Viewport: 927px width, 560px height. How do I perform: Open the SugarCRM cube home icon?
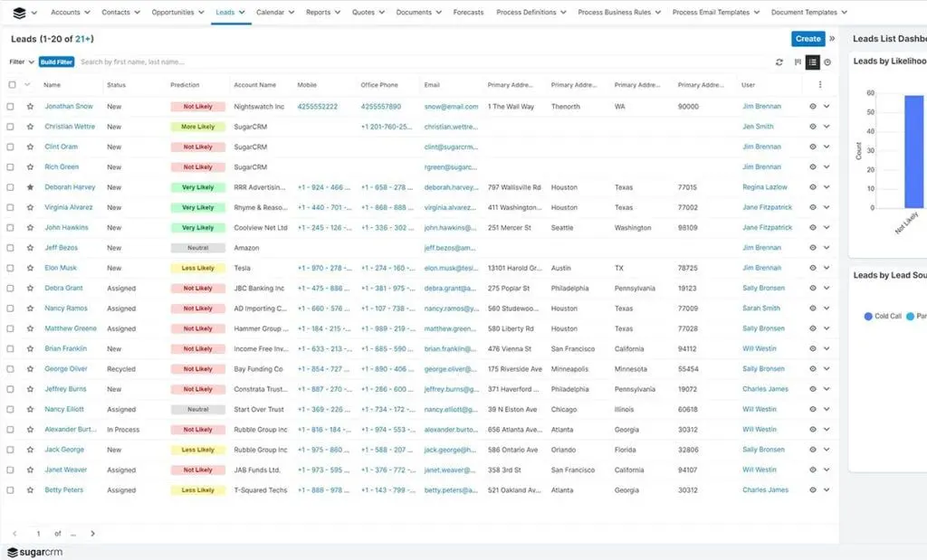19,13
